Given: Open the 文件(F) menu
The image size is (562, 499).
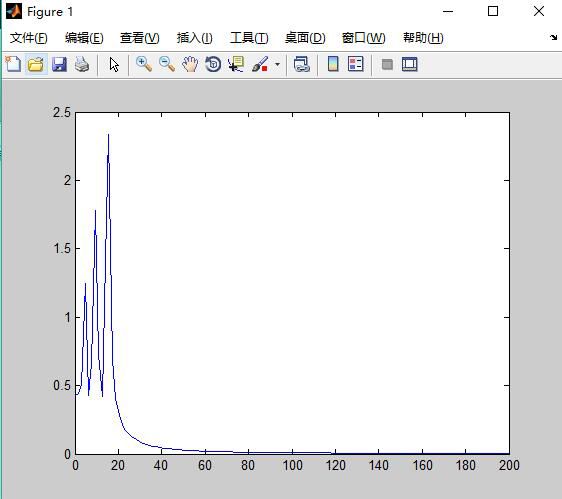Looking at the screenshot, I should [29, 38].
